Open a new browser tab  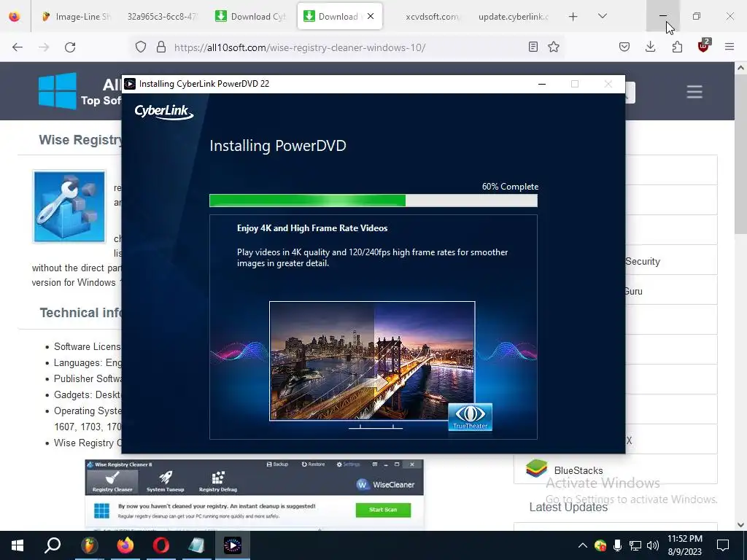click(x=573, y=17)
